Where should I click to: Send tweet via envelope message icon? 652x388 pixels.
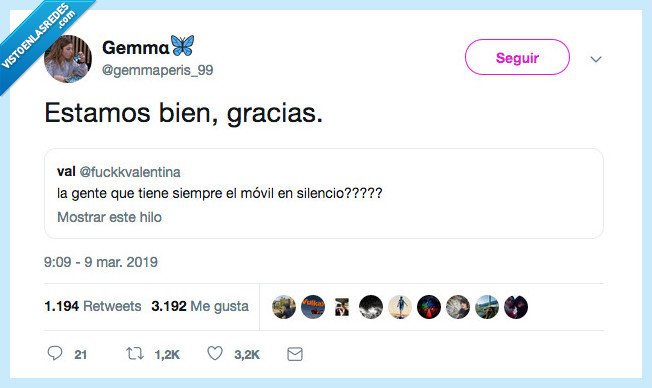point(295,354)
